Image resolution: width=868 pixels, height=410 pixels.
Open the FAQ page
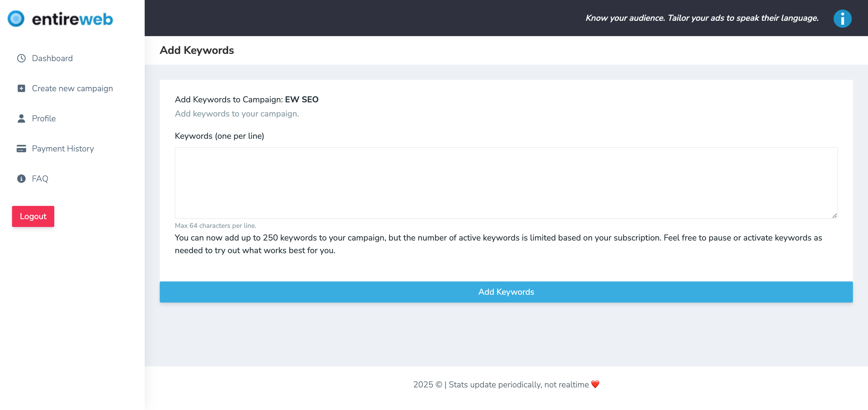(40, 179)
